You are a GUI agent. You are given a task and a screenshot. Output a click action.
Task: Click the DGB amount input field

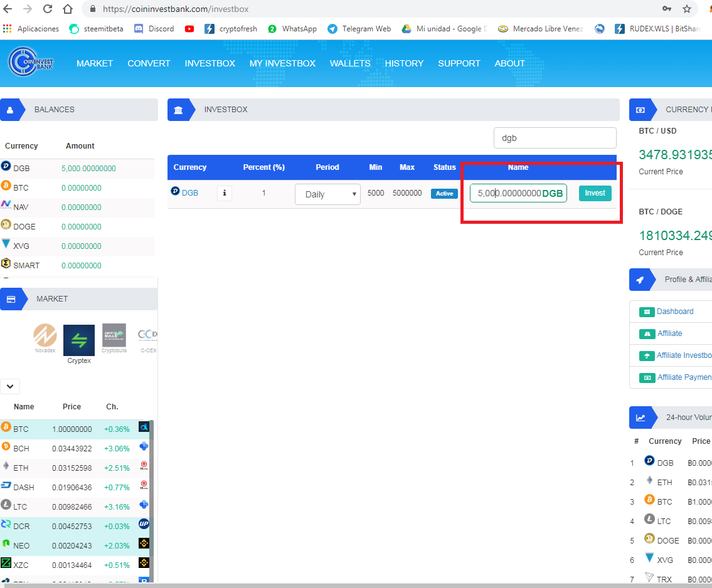click(x=518, y=193)
